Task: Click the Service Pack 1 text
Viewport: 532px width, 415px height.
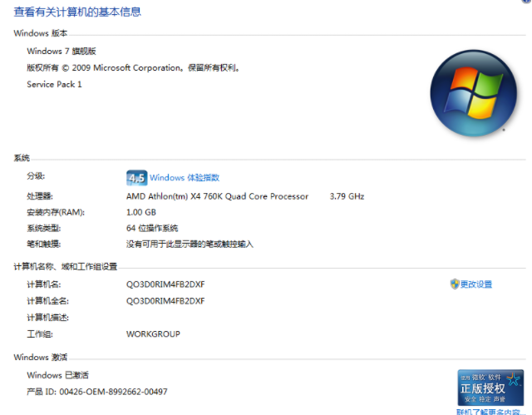Action: coord(54,85)
